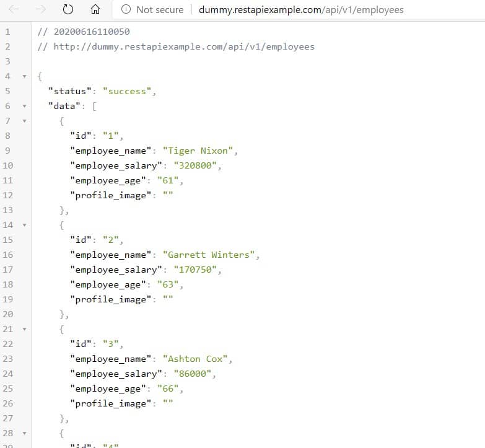Image resolution: width=485 pixels, height=448 pixels.
Task: Collapse the data array on line 6
Action: pos(24,106)
